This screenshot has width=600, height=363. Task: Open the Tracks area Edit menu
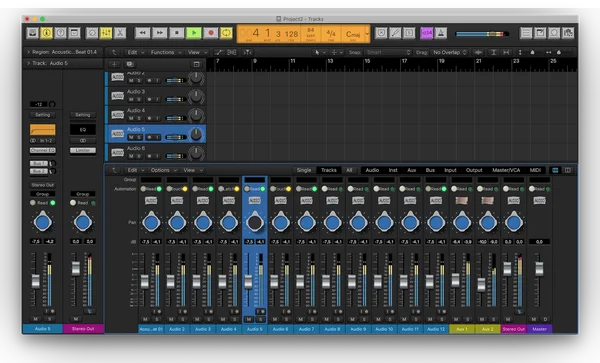pos(135,52)
